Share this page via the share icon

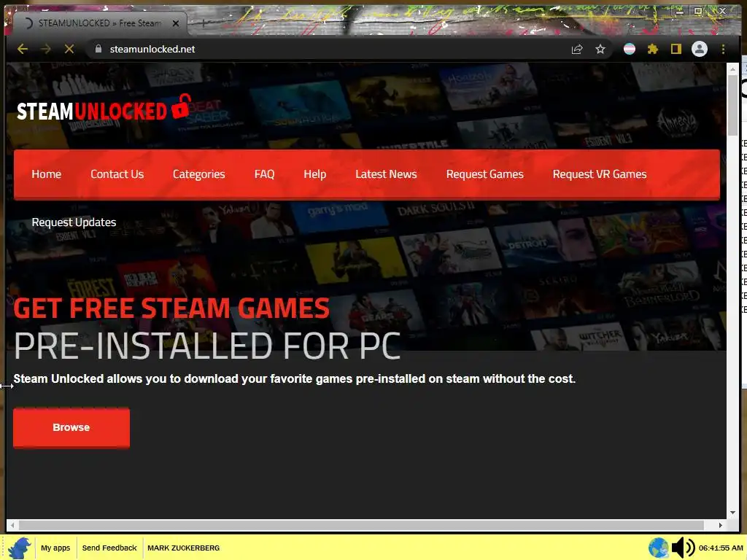click(577, 49)
